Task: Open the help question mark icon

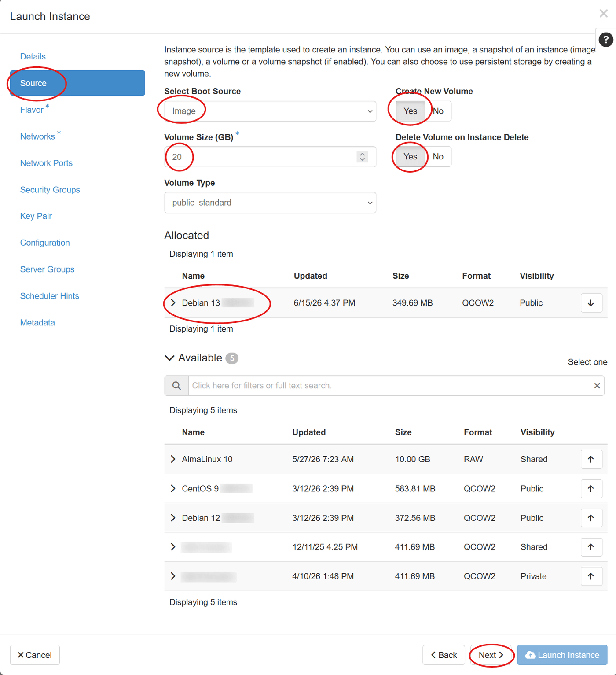Action: click(x=606, y=40)
